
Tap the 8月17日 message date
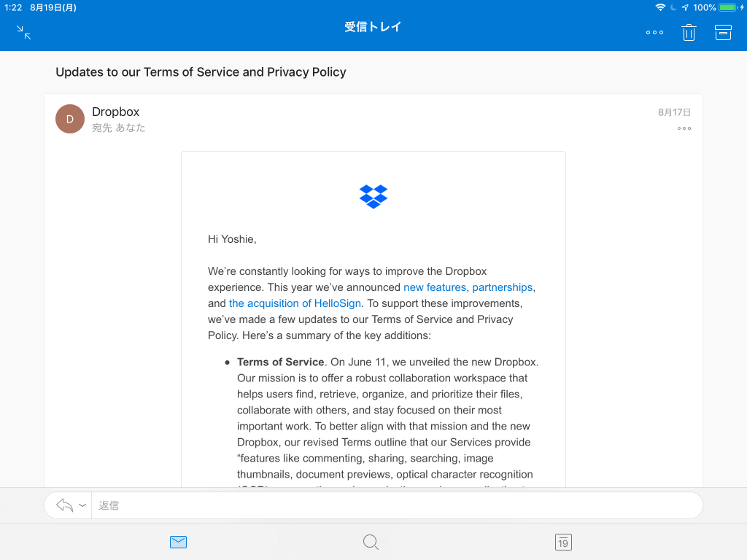coord(674,112)
